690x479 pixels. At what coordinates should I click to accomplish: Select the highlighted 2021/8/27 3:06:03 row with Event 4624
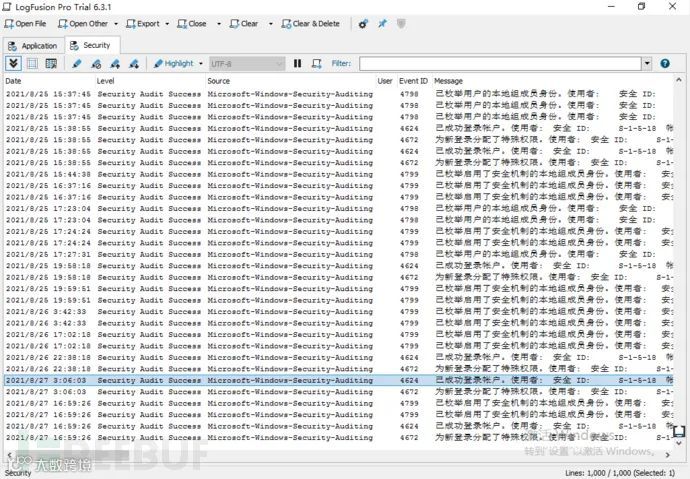(x=338, y=380)
